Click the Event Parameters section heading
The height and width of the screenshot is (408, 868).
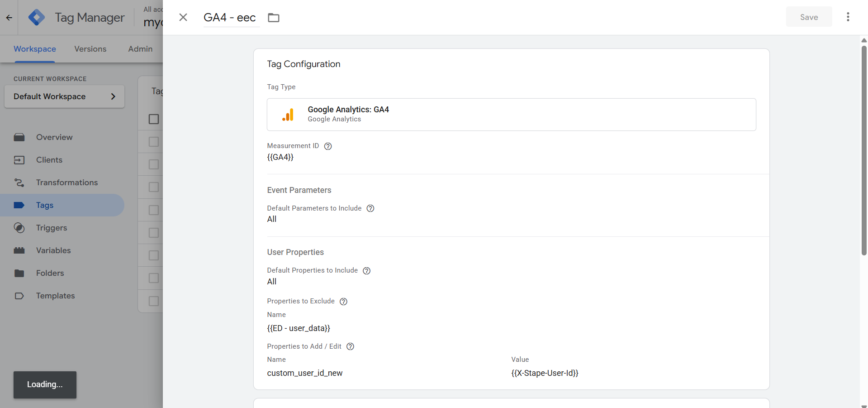click(299, 190)
